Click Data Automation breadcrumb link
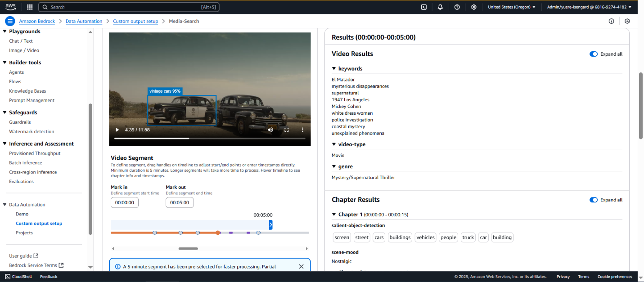 pyautogui.click(x=84, y=21)
